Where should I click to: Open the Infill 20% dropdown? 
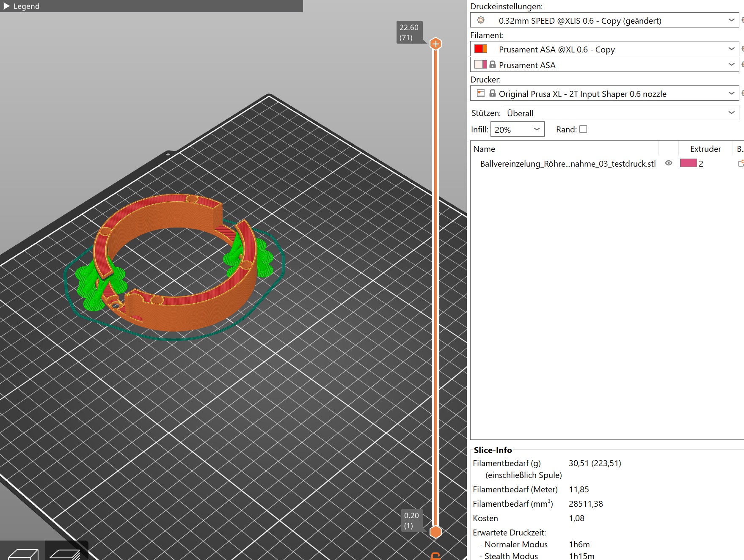[517, 129]
